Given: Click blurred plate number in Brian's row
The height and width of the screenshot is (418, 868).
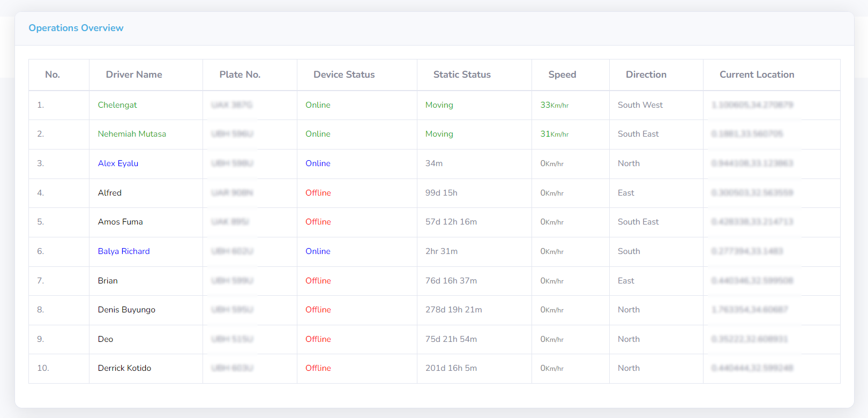Looking at the screenshot, I should (x=232, y=281).
